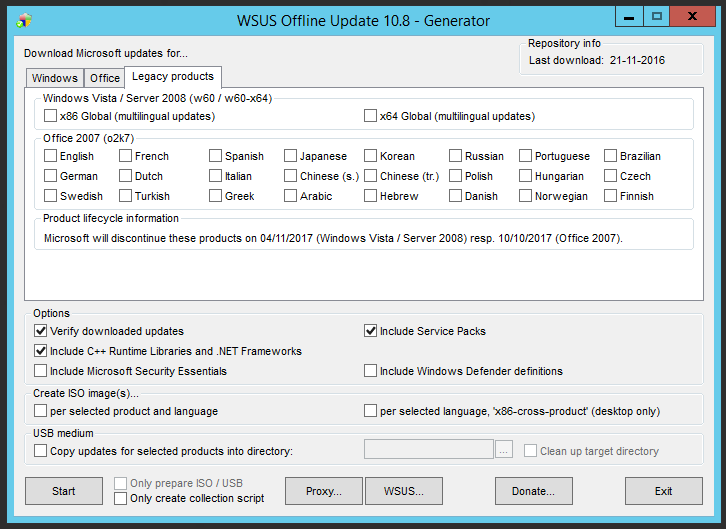
Task: Enable Copy updates for selected products into directory
Action: pyautogui.click(x=40, y=451)
